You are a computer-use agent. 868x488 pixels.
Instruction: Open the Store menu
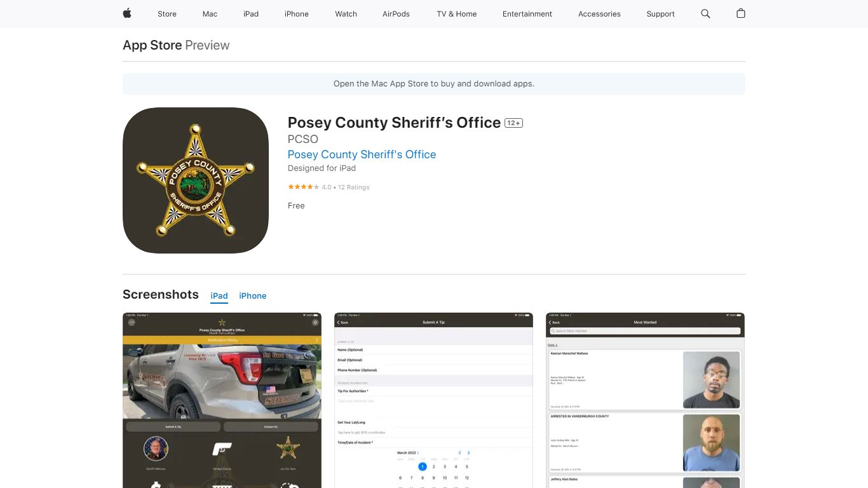[x=167, y=14]
